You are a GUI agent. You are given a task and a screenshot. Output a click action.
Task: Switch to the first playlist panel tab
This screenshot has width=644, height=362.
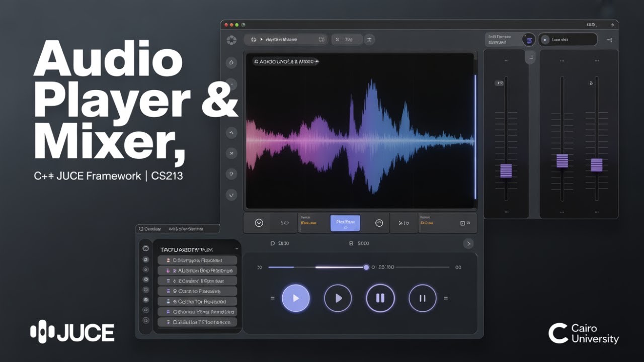[x=149, y=229]
